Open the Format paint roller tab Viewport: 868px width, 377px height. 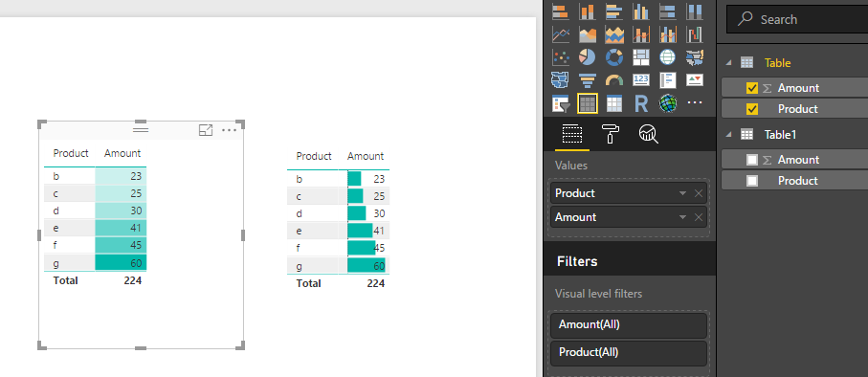click(610, 134)
